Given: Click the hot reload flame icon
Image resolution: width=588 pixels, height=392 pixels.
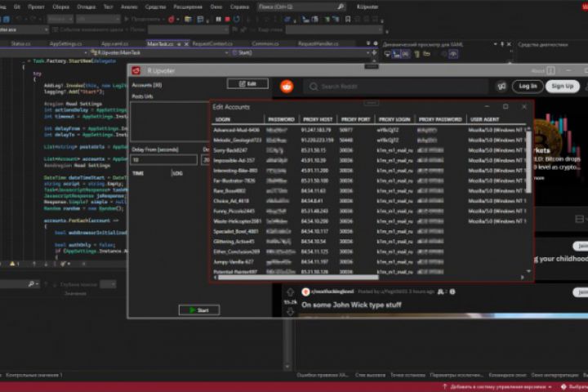Looking at the screenshot, I should pyautogui.click(x=171, y=19).
